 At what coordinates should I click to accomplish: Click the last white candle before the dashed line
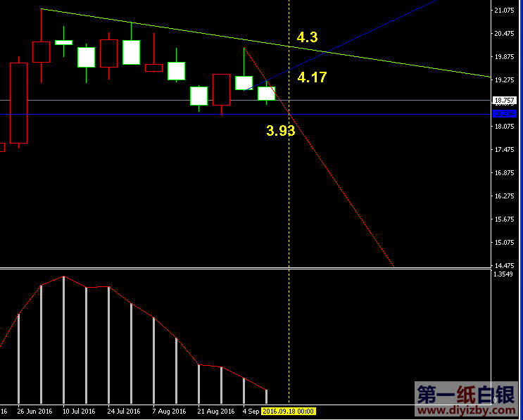tap(266, 93)
